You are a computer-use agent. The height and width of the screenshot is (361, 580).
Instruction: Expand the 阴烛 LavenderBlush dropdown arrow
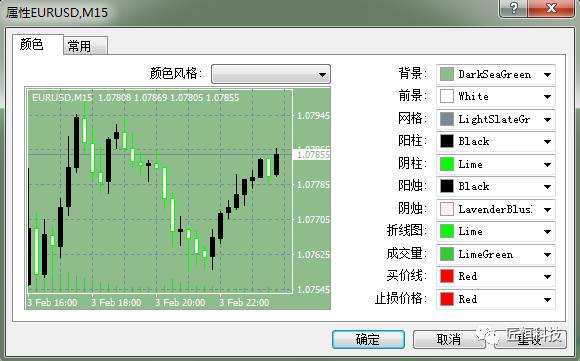tap(547, 210)
